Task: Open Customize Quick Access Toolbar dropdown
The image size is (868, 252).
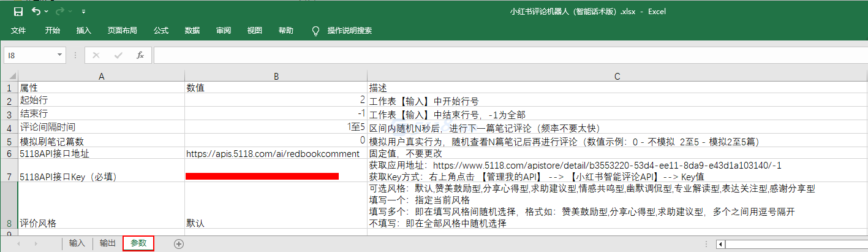Action: [83, 12]
